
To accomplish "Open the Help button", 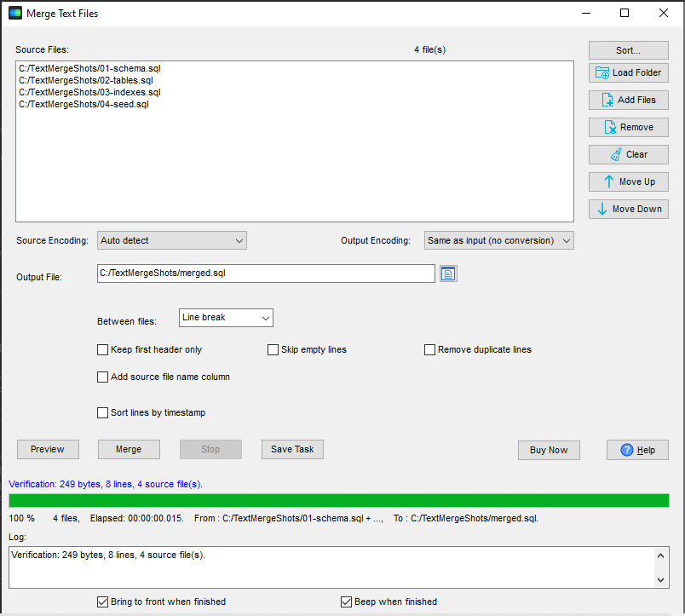I will [x=637, y=450].
